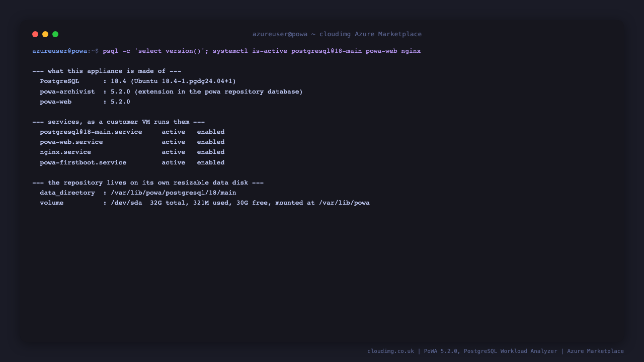Click the PostgreSQL label in version list
This screenshot has width=644, height=362.
(x=60, y=81)
